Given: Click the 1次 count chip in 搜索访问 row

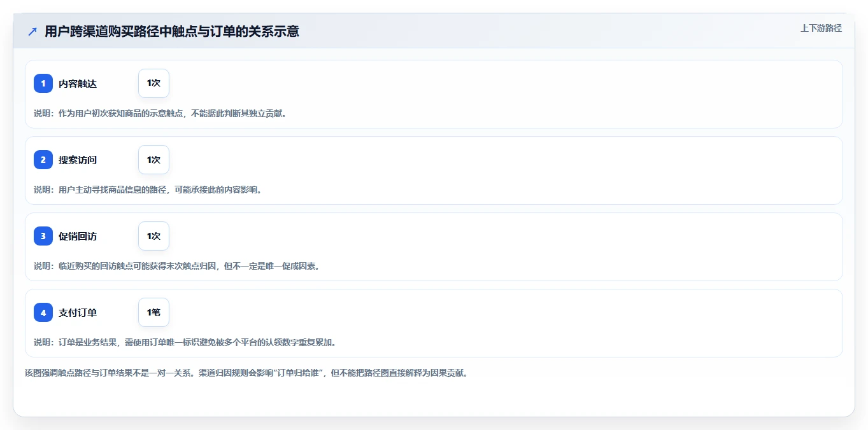Looking at the screenshot, I should pos(153,160).
